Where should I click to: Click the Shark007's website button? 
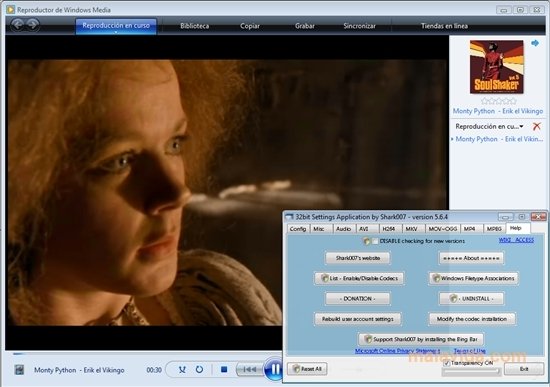click(x=357, y=258)
